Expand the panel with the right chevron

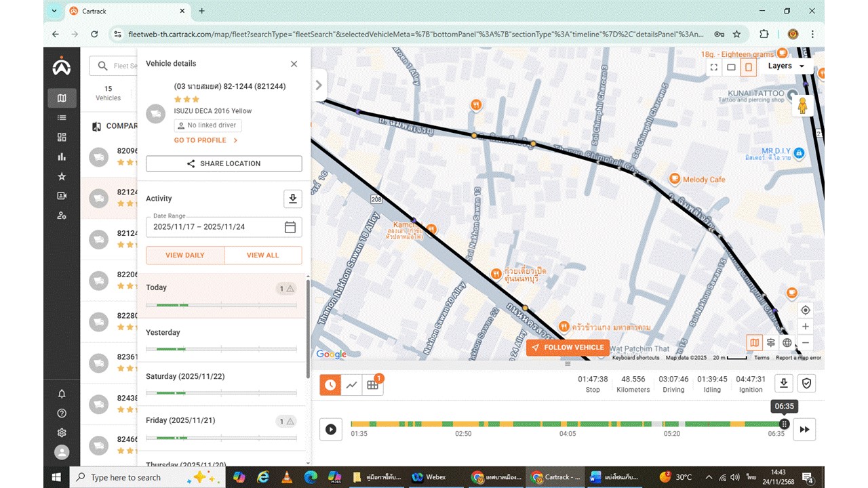(x=319, y=85)
